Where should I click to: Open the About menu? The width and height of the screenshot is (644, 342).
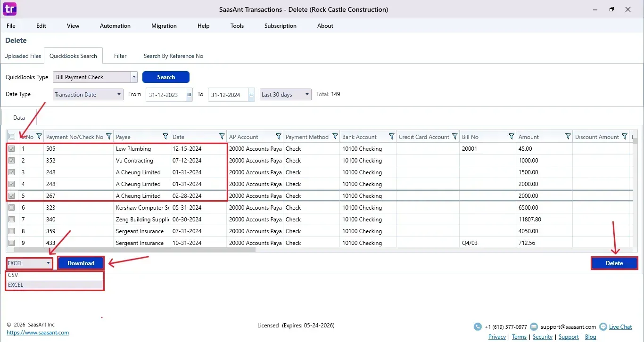coord(325,26)
